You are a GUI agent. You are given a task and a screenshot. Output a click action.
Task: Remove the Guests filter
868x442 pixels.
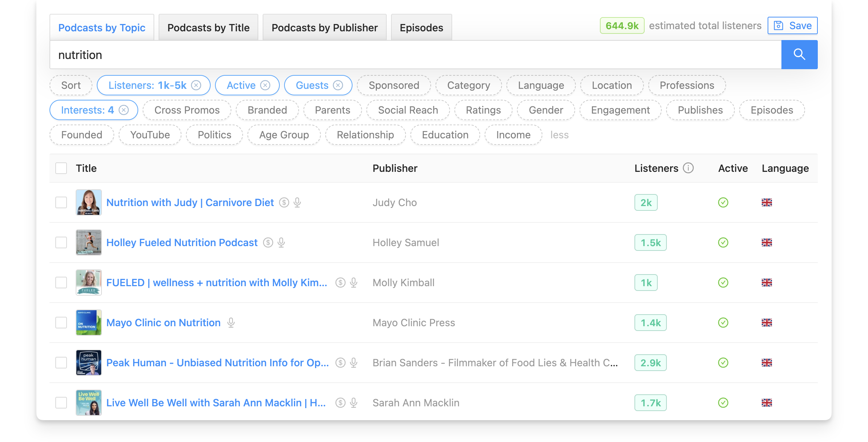tap(338, 85)
